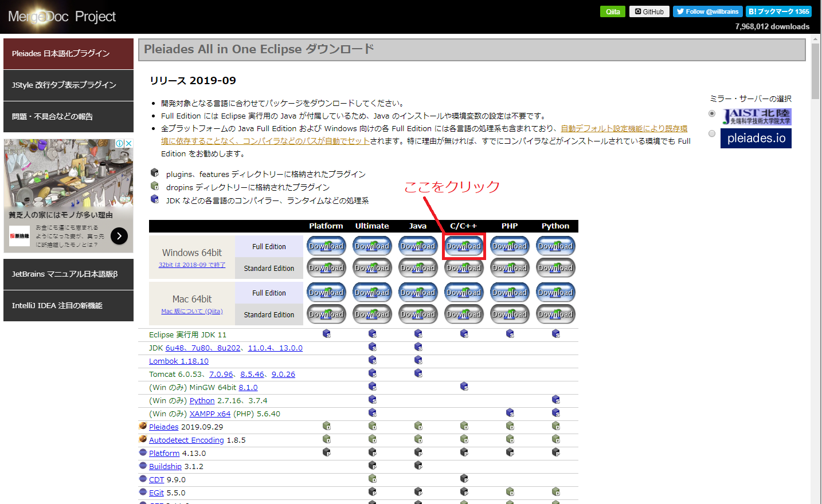
Task: Download Mac 64bit Full Edition for Java
Action: pyautogui.click(x=418, y=293)
